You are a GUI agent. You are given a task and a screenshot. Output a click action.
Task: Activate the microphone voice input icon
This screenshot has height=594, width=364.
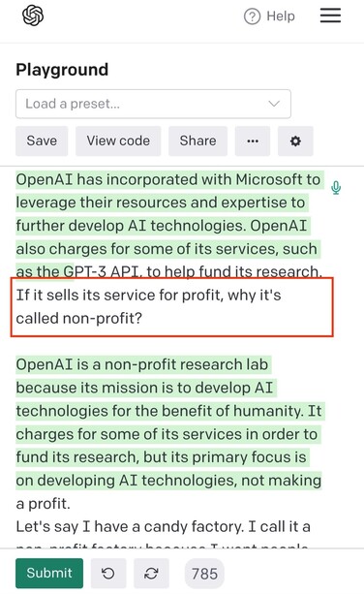[x=336, y=188]
